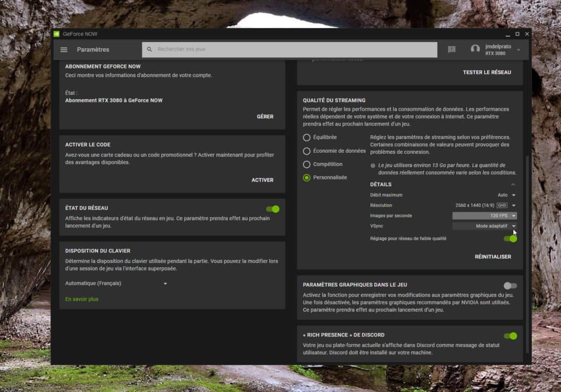Open the notifications flag icon
Image resolution: width=561 pixels, height=392 pixels.
pos(451,49)
